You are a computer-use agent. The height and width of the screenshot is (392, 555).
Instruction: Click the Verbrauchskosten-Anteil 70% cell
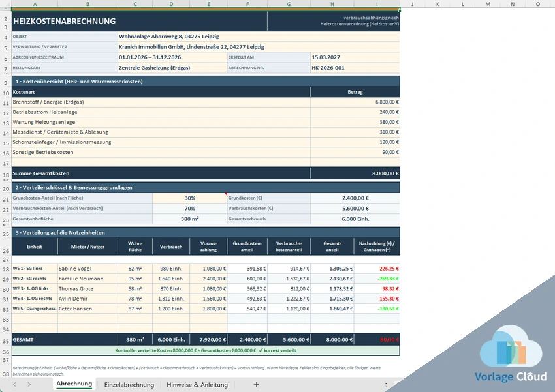[x=190, y=209]
